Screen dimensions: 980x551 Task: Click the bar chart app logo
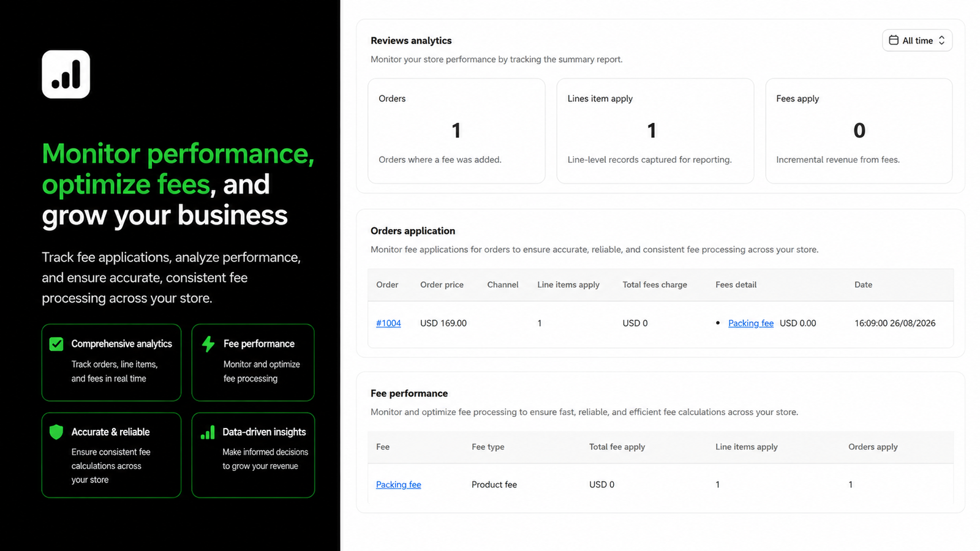click(x=66, y=74)
